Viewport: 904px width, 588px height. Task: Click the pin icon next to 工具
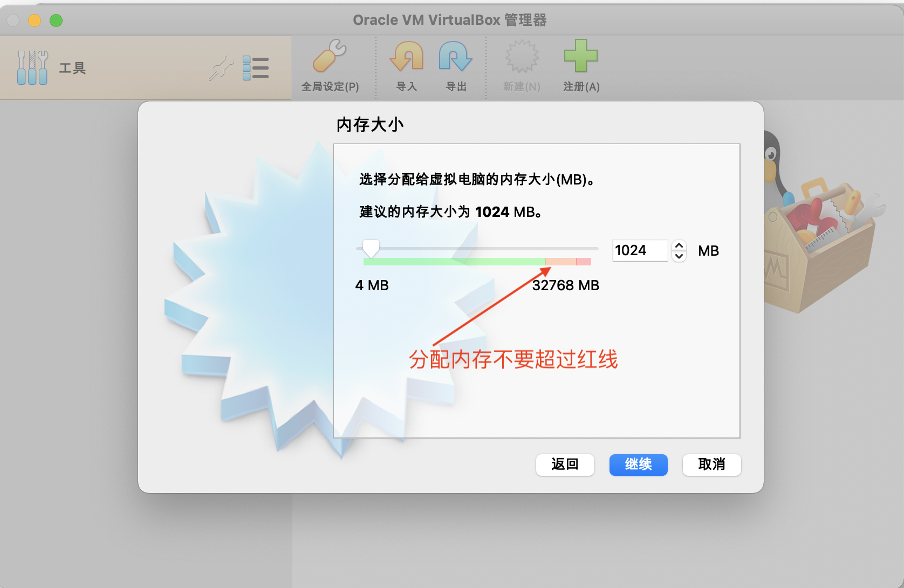point(220,69)
